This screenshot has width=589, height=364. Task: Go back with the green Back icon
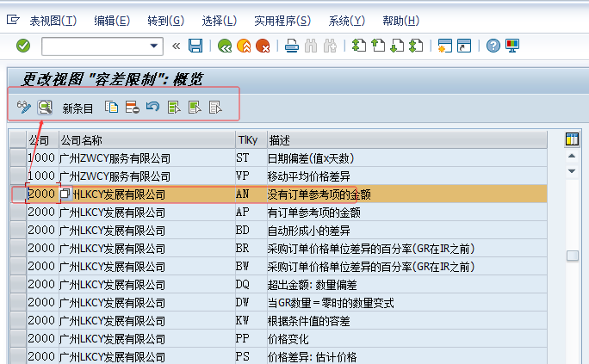pos(225,46)
